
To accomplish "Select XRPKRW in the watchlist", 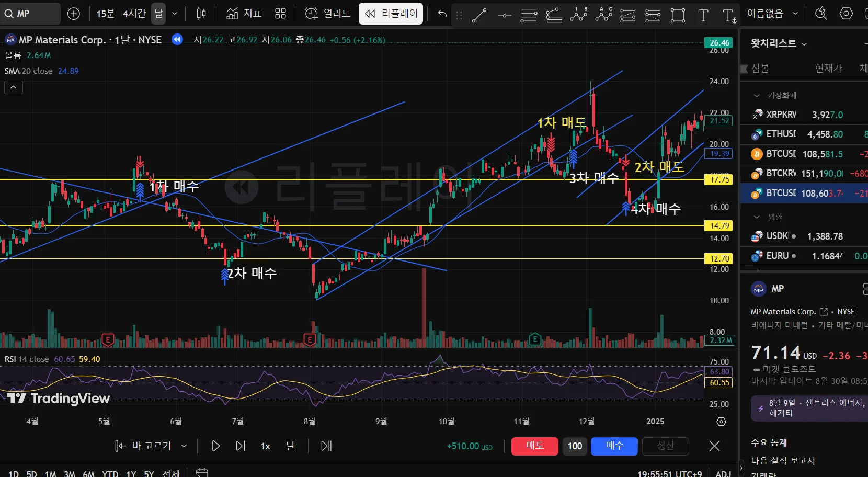I will [804, 115].
